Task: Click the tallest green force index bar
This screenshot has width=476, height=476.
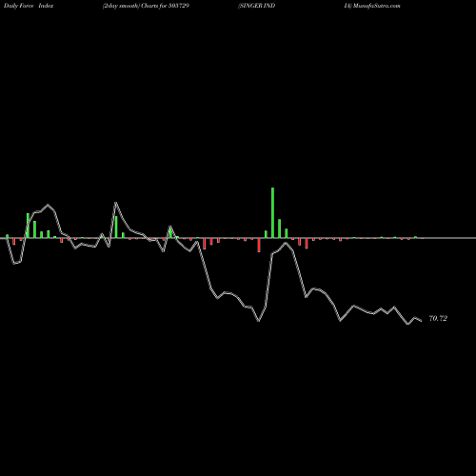Action: pyautogui.click(x=272, y=212)
